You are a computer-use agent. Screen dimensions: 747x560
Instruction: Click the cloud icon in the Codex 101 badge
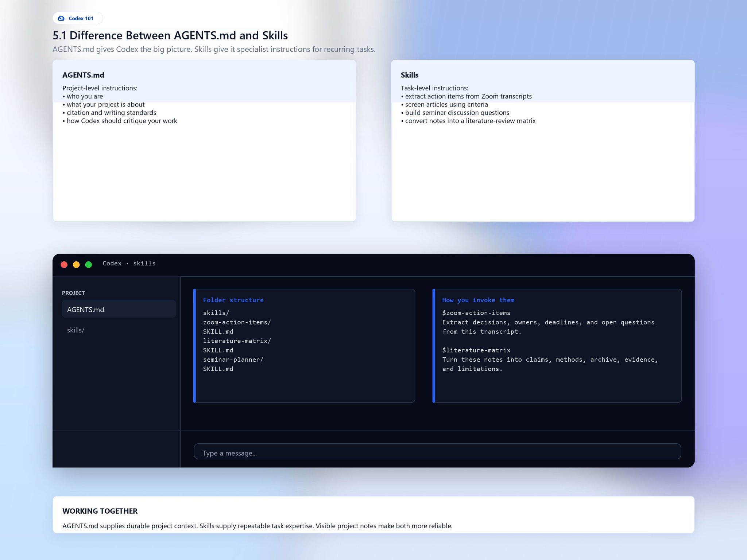(61, 18)
